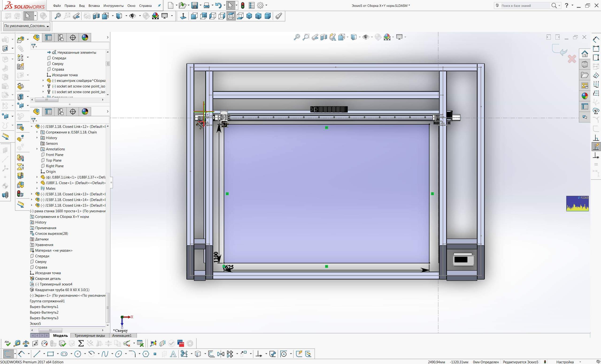Select the Circle sketch tool

77,354
